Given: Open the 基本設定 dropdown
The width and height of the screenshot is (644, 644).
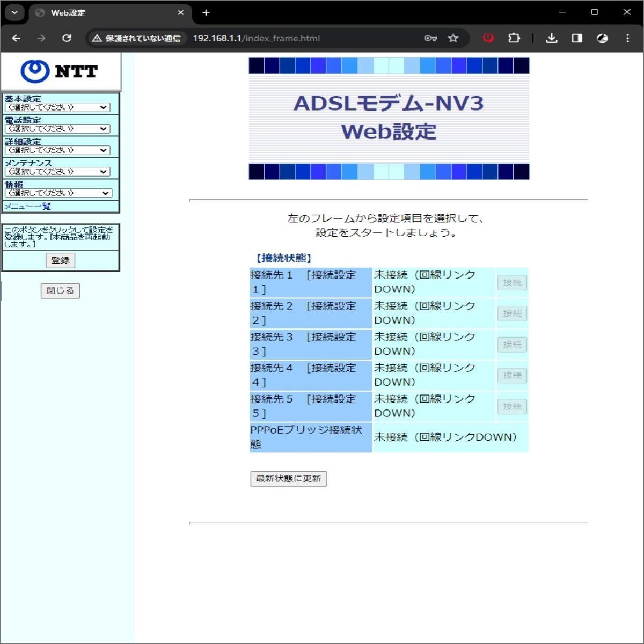Looking at the screenshot, I should click(57, 107).
